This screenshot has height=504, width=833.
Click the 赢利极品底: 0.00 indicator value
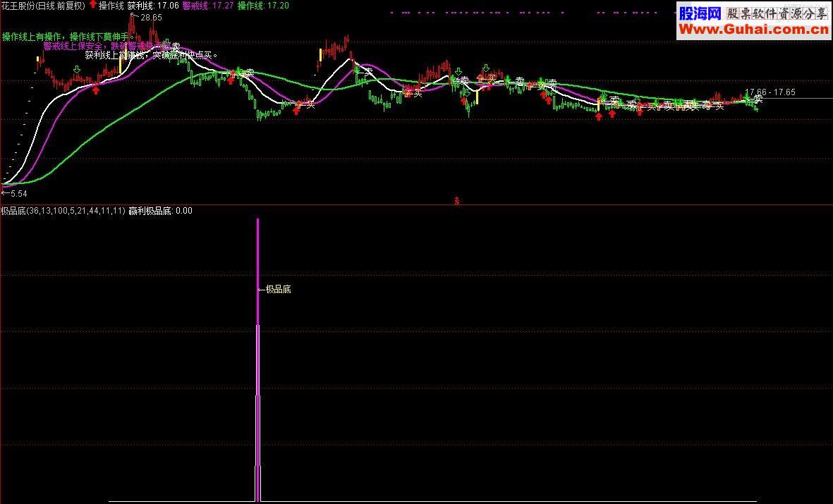(x=160, y=211)
